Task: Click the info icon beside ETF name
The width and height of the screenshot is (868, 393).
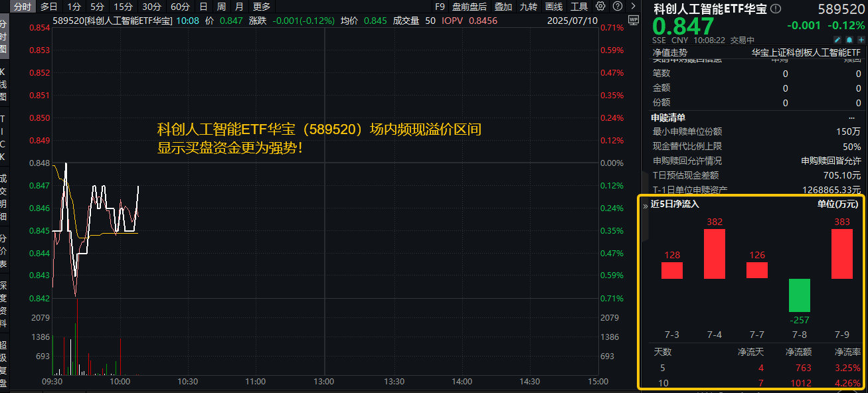Action: (776, 9)
